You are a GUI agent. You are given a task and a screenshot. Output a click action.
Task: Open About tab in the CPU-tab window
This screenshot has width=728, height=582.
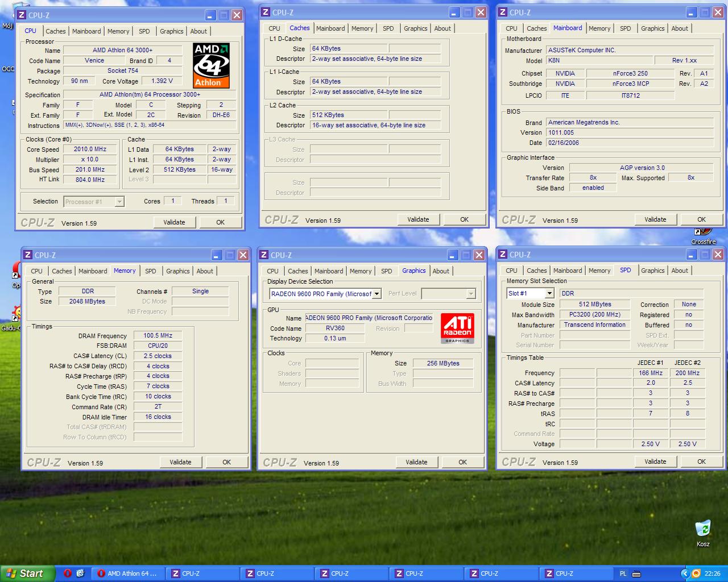198,31
